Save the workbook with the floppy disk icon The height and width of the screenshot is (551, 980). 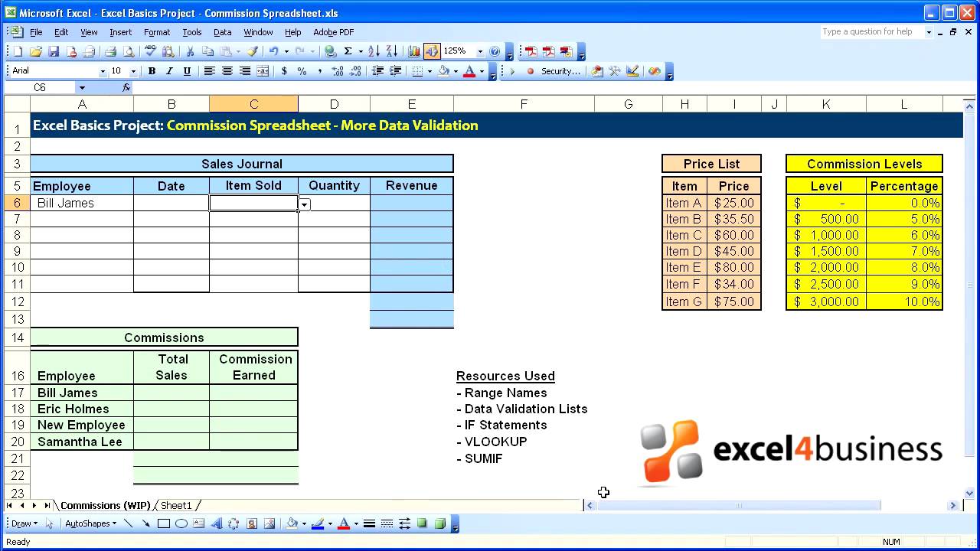click(x=54, y=51)
